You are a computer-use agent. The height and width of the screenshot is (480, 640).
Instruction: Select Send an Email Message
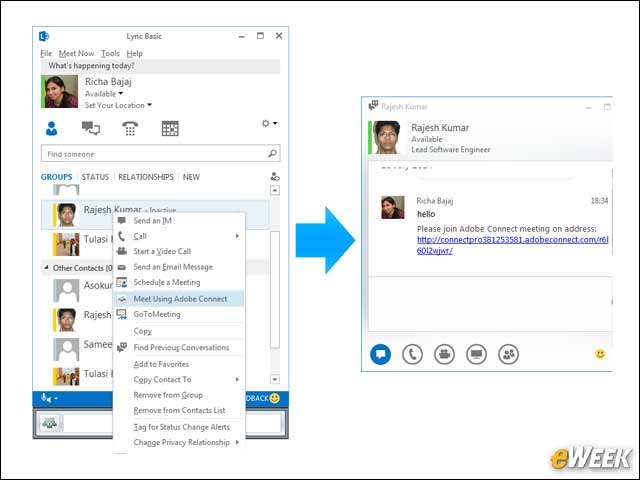click(x=179, y=267)
